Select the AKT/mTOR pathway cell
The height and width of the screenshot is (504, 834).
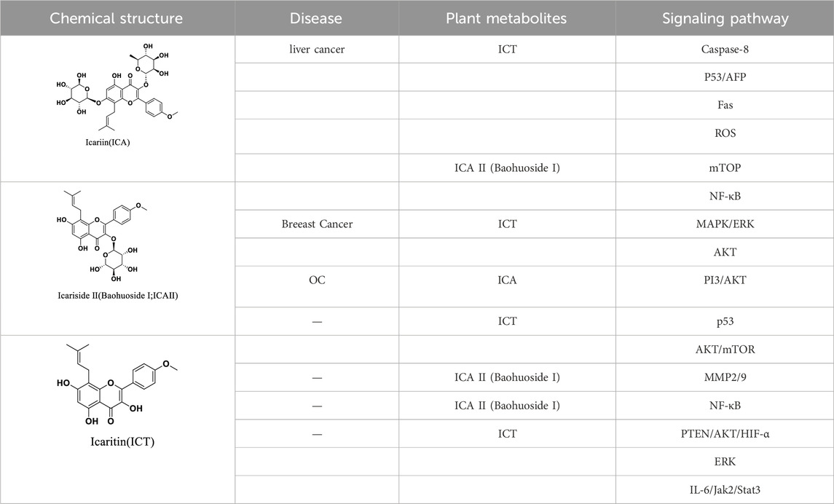725,350
